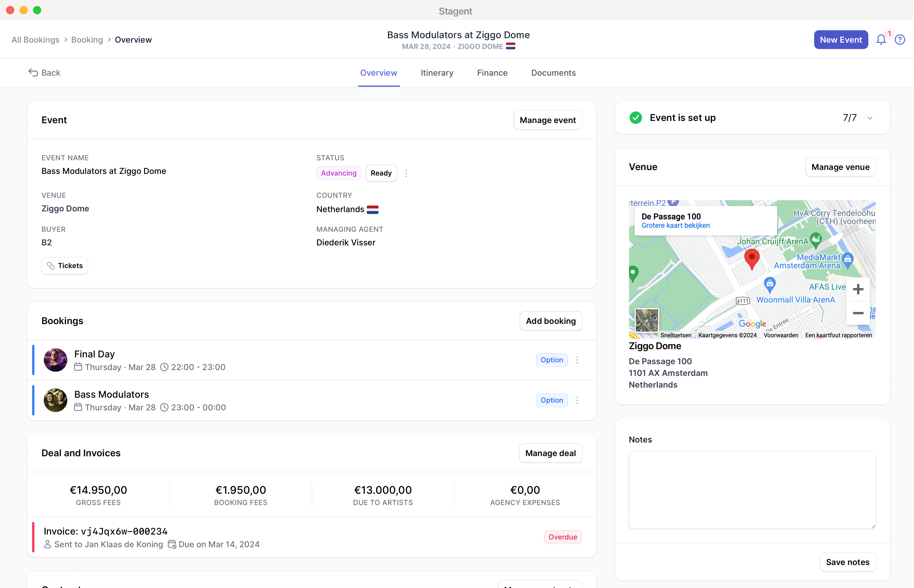Screen dimensions: 914x588
Task: Toggle the Ready status badge
Action: (381, 173)
